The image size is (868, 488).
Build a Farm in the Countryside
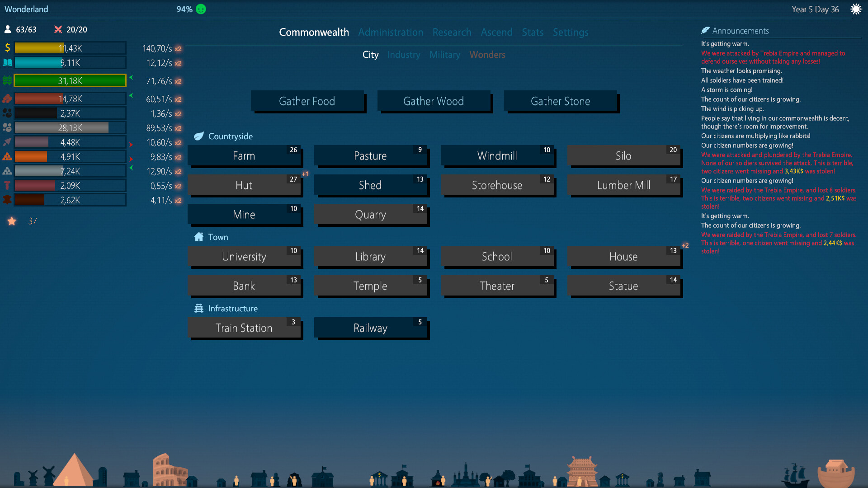245,155
